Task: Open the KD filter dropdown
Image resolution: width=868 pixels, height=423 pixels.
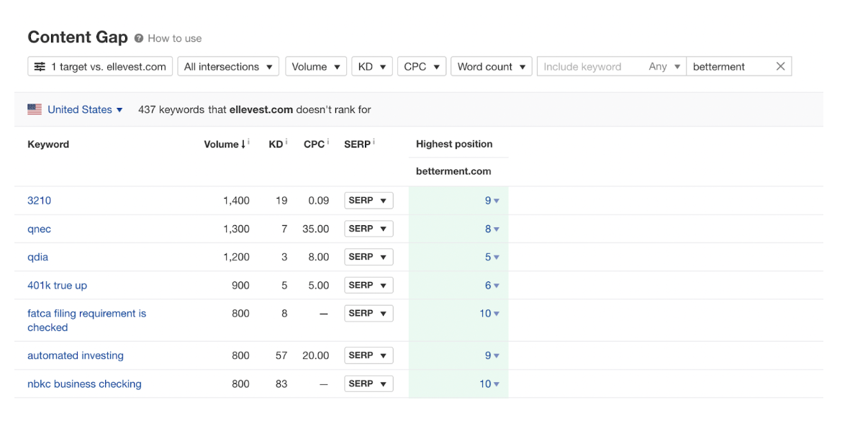Action: pos(371,65)
